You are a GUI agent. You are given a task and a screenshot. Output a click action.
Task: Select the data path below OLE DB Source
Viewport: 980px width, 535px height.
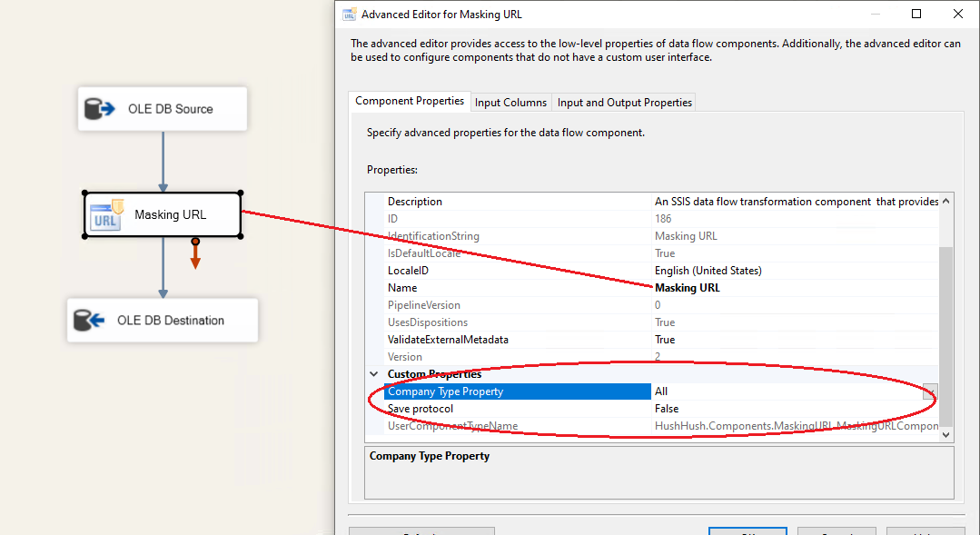[163, 162]
